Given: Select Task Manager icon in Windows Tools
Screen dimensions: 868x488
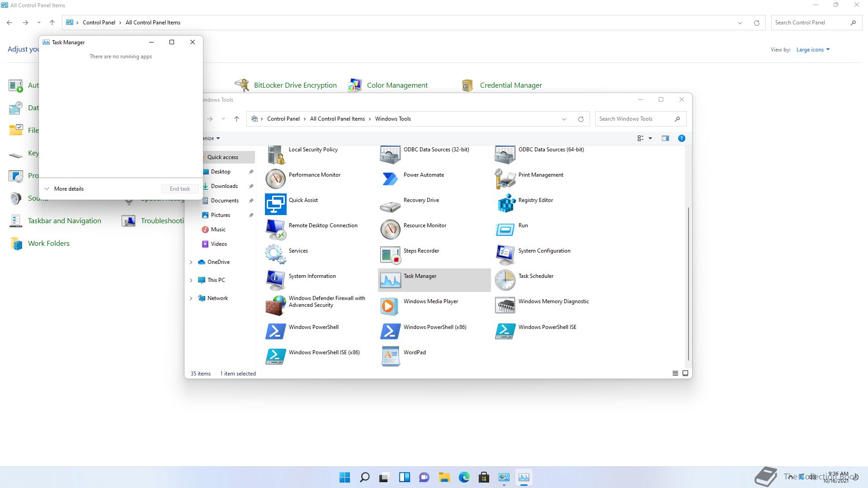Looking at the screenshot, I should pos(390,280).
